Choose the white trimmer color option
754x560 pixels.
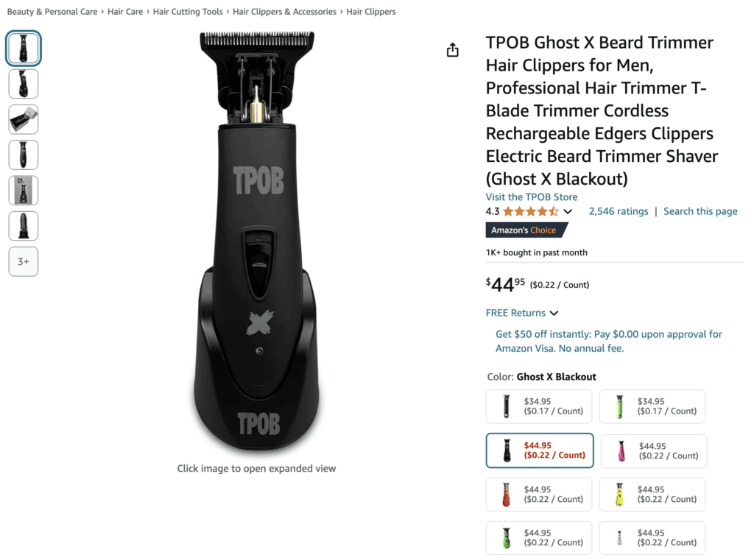[652, 538]
